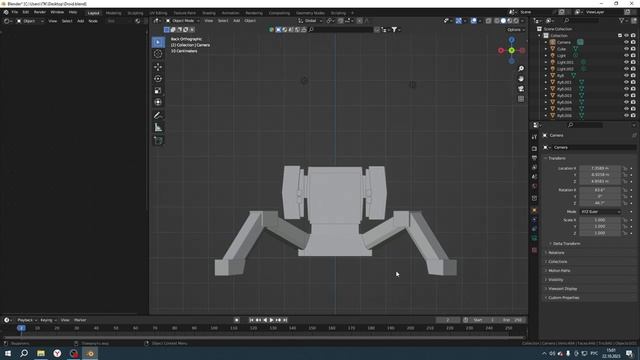Viewport: 640px width, 360px height.
Task: Open the File menu
Action: (x=15, y=12)
